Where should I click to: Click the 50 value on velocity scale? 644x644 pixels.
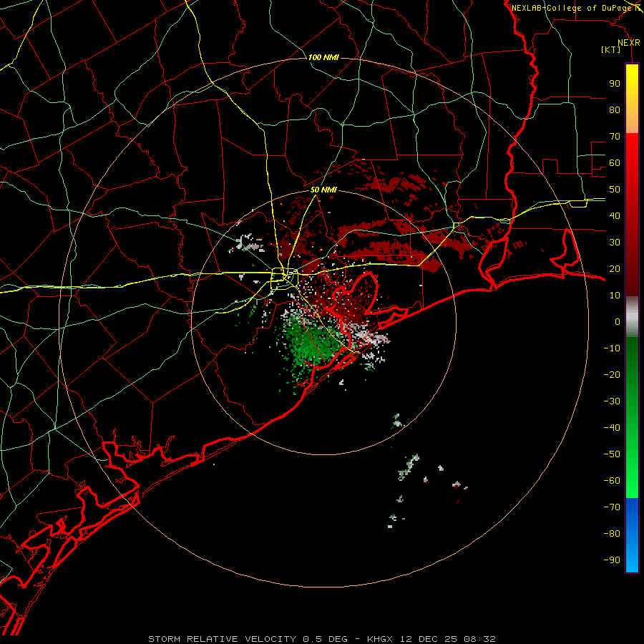(x=615, y=190)
